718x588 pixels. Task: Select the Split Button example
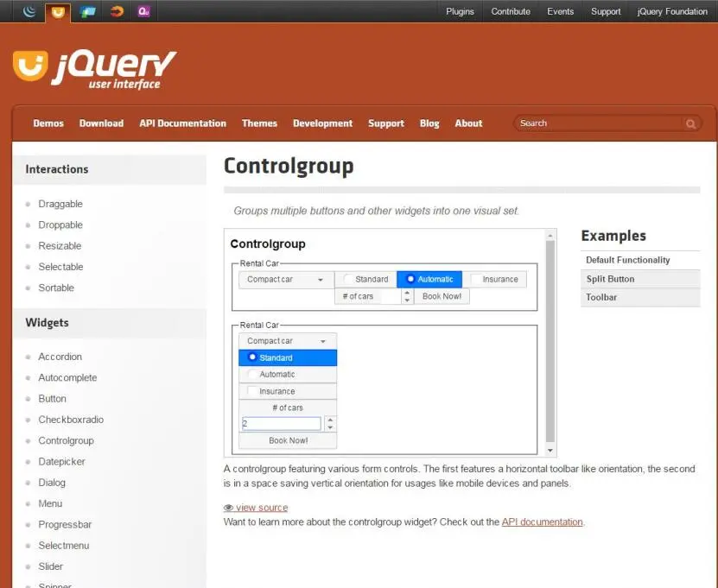[x=640, y=279]
